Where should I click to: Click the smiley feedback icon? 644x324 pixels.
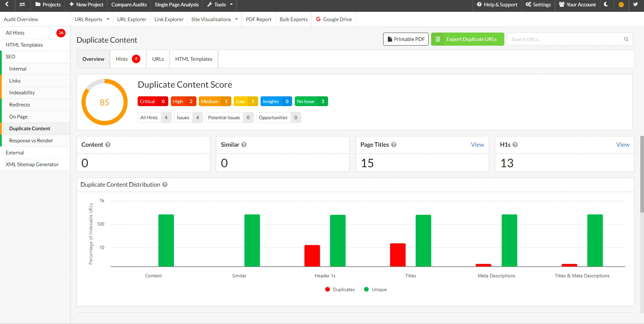(x=621, y=5)
